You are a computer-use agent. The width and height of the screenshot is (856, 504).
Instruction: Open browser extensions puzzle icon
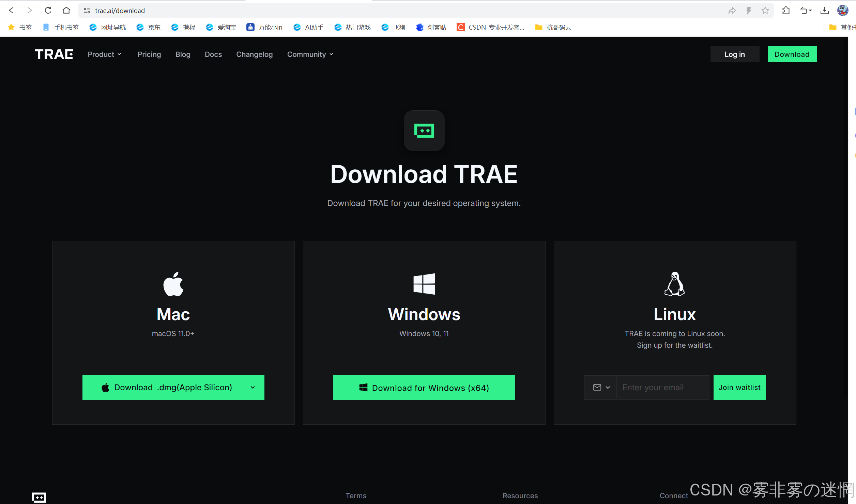point(786,11)
